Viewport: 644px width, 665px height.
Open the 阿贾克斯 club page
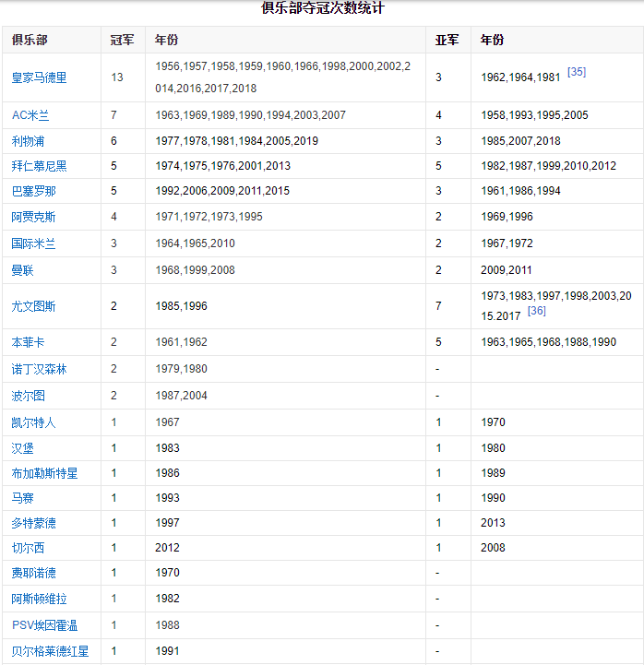point(33,217)
